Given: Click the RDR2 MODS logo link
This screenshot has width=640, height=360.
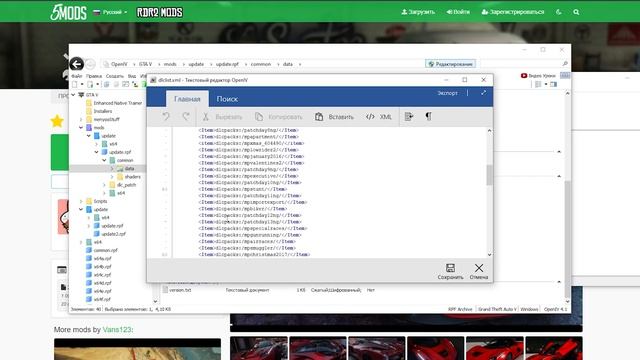Looking at the screenshot, I should 160,12.
